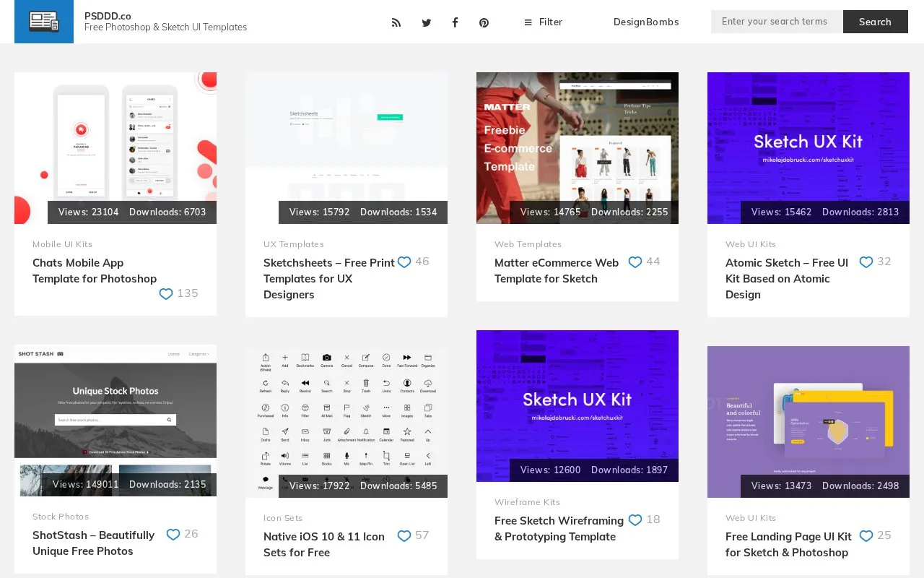Viewport: 924px width, 578px height.
Task: Open Atomic Sketch Free UI Kit title
Action: (787, 279)
